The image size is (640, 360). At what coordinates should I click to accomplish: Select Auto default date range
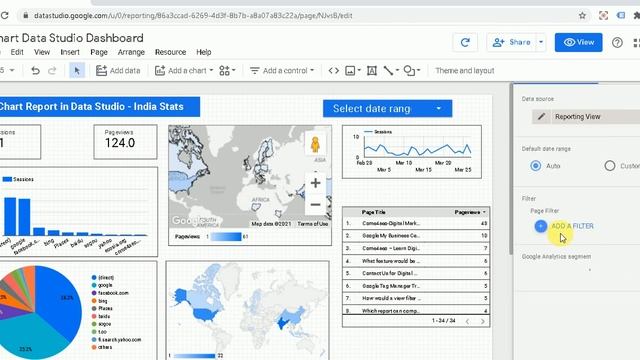click(x=536, y=166)
